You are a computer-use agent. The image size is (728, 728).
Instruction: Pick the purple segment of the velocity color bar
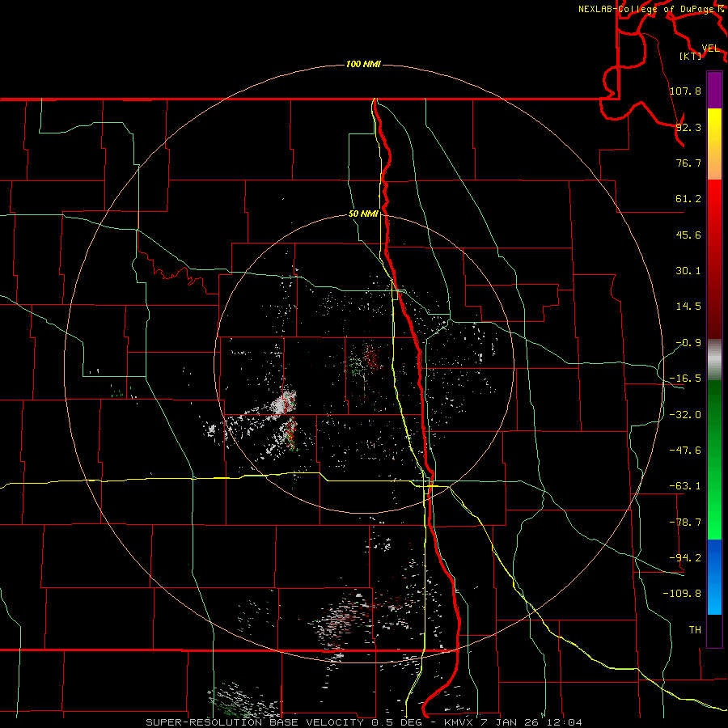click(x=714, y=90)
